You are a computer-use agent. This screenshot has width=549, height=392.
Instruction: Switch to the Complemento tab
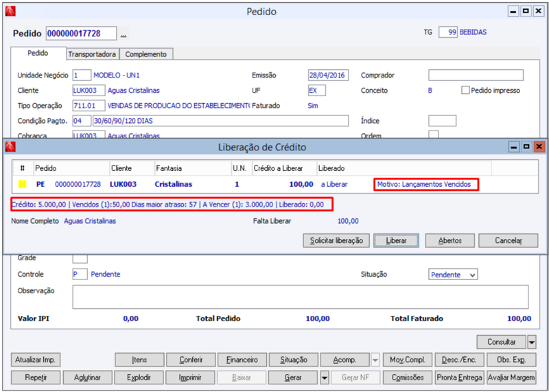[x=146, y=55]
